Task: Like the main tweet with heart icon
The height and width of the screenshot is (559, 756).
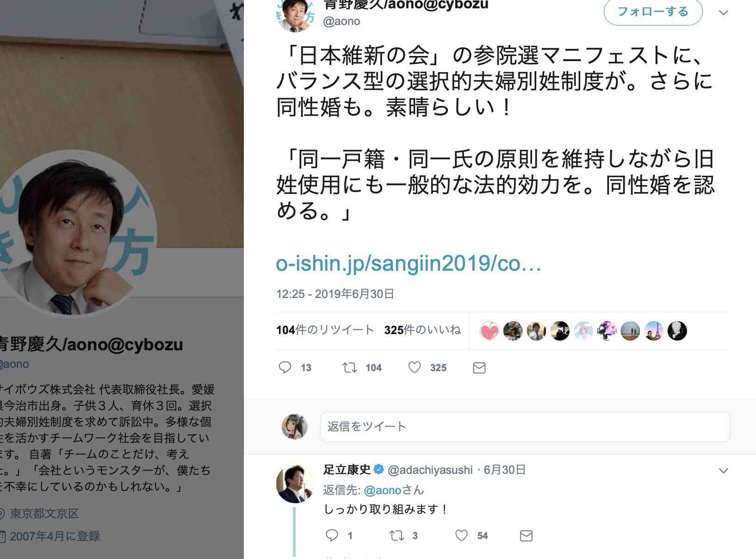Action: point(415,367)
